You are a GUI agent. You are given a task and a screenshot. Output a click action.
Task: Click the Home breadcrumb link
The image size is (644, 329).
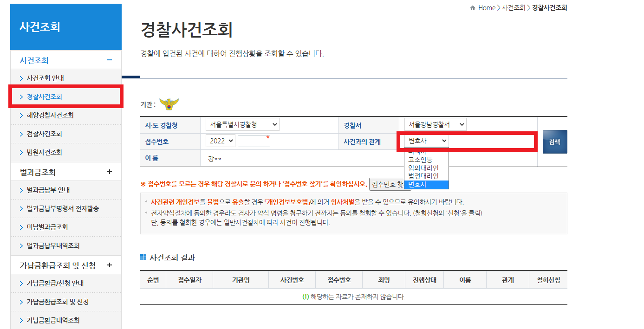[x=487, y=8]
